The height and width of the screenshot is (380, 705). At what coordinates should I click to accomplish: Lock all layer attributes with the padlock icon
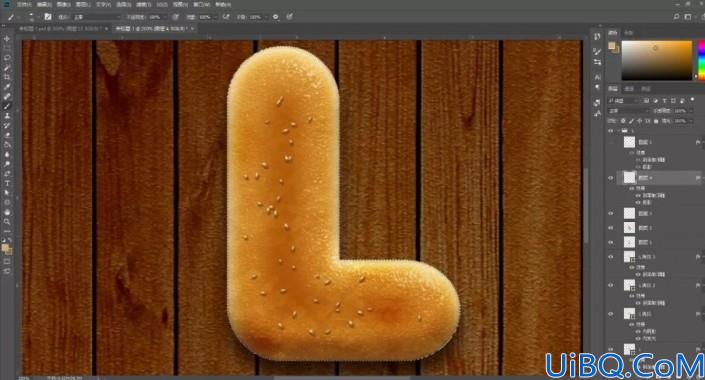click(656, 121)
